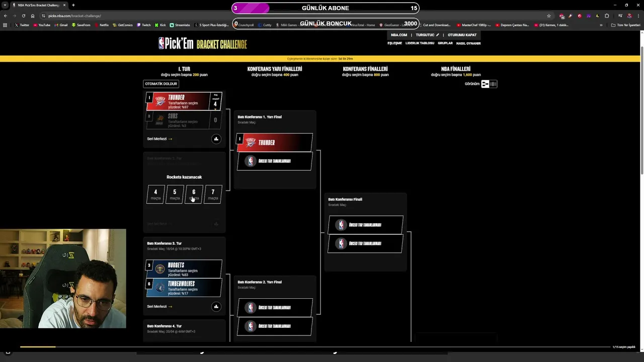The width and height of the screenshot is (644, 362).
Task: Reload the page with the refresh icon
Action: pos(23,16)
